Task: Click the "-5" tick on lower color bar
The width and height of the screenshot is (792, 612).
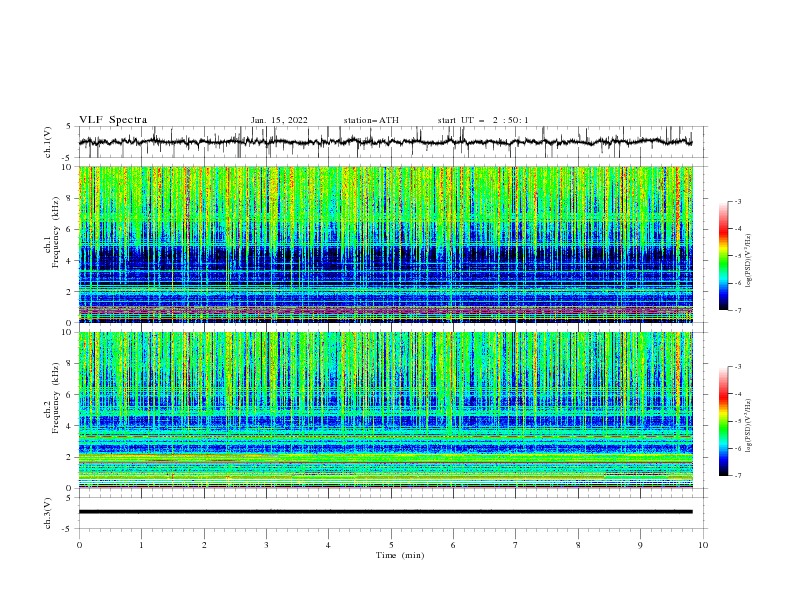Action: click(x=737, y=421)
